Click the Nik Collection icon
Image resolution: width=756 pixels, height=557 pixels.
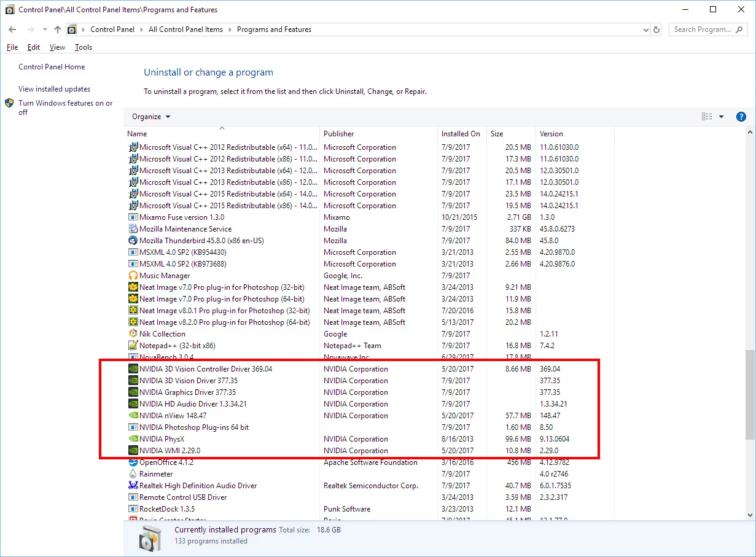pos(133,334)
